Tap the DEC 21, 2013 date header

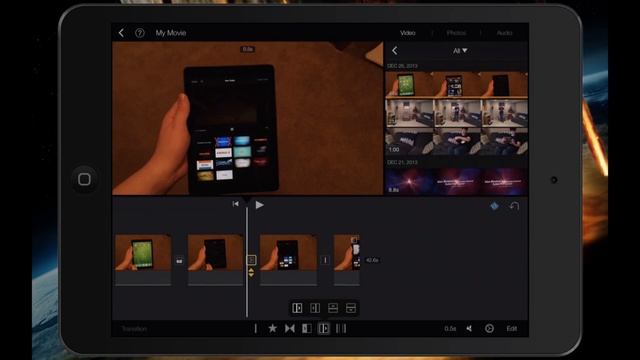click(x=402, y=162)
